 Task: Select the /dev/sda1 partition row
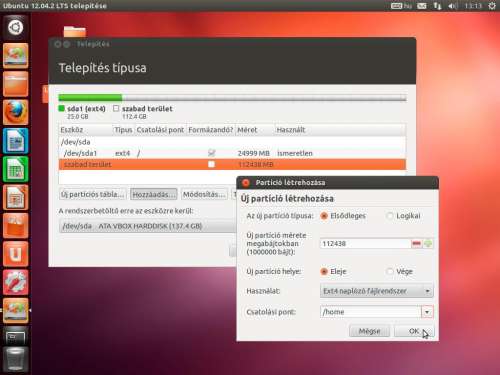coord(232,153)
